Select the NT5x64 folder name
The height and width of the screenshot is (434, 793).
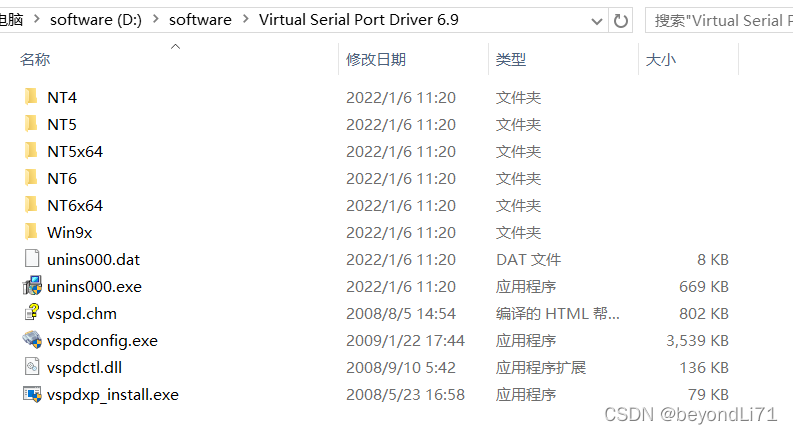[x=75, y=151]
